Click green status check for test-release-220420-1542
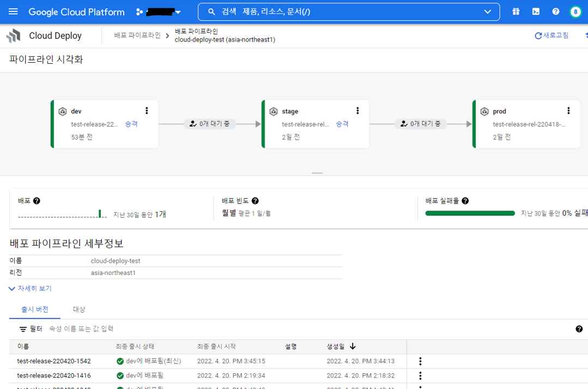The width and height of the screenshot is (588, 389). point(120,361)
